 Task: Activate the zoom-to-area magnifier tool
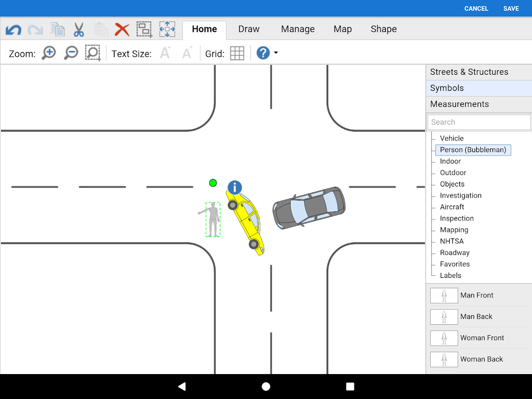93,53
